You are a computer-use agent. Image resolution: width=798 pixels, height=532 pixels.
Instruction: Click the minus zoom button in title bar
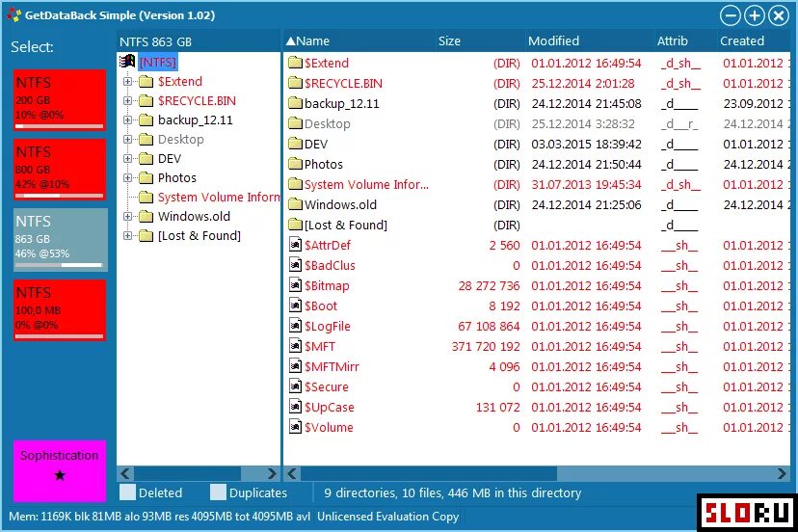pos(730,15)
